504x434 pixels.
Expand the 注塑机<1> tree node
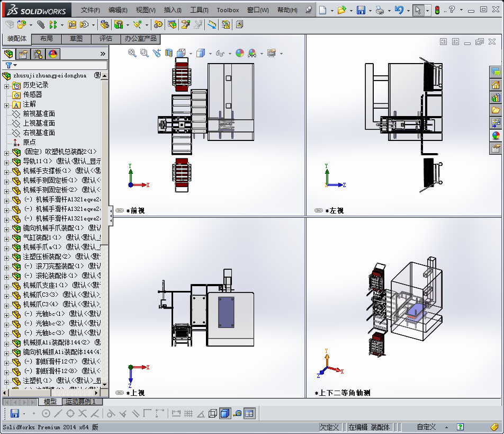[x=6, y=382]
